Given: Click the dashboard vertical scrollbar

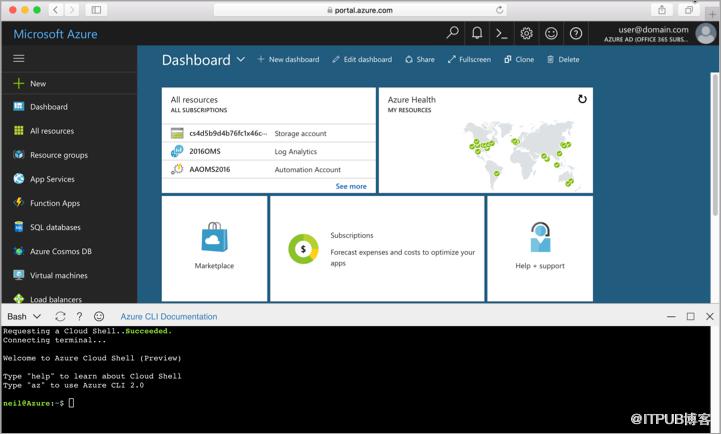Looking at the screenshot, I should point(715,144).
